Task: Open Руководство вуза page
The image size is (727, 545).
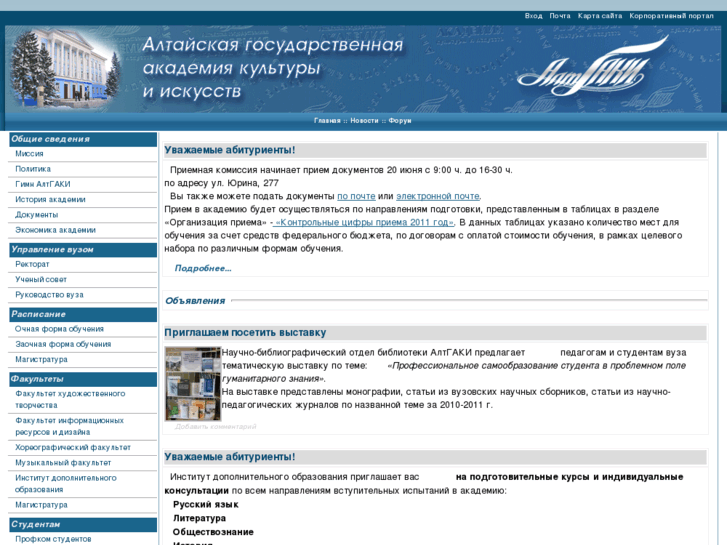Action: pos(49,295)
